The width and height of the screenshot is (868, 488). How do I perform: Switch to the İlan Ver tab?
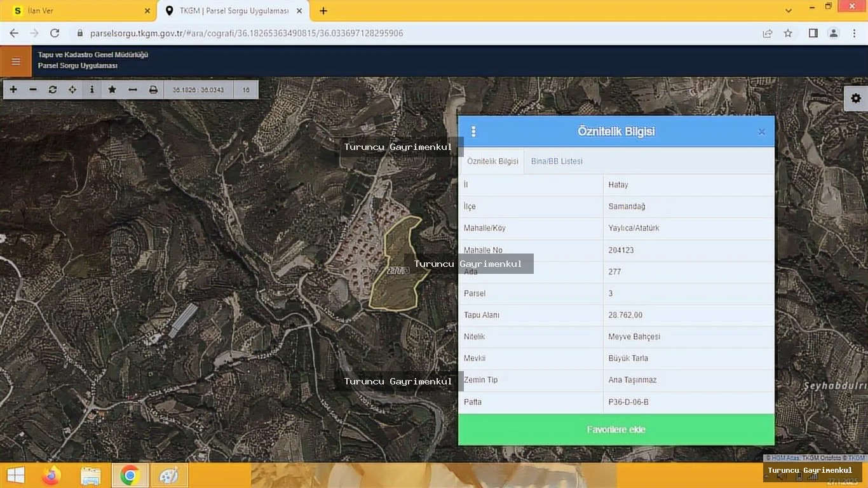coord(79,11)
